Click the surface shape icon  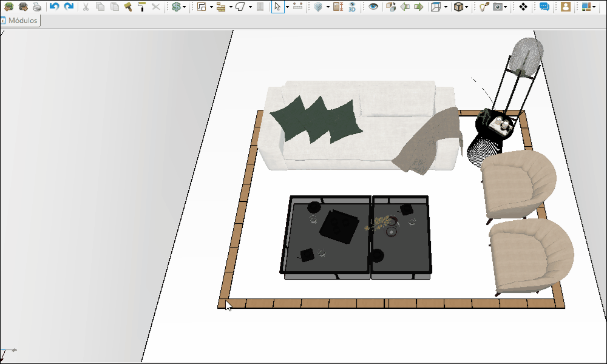[240, 7]
